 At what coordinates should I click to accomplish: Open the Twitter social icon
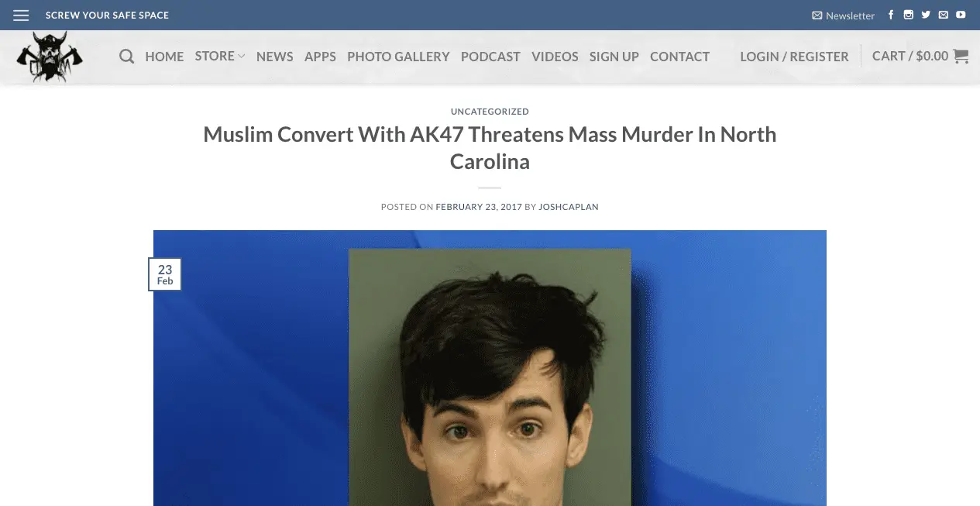(926, 15)
